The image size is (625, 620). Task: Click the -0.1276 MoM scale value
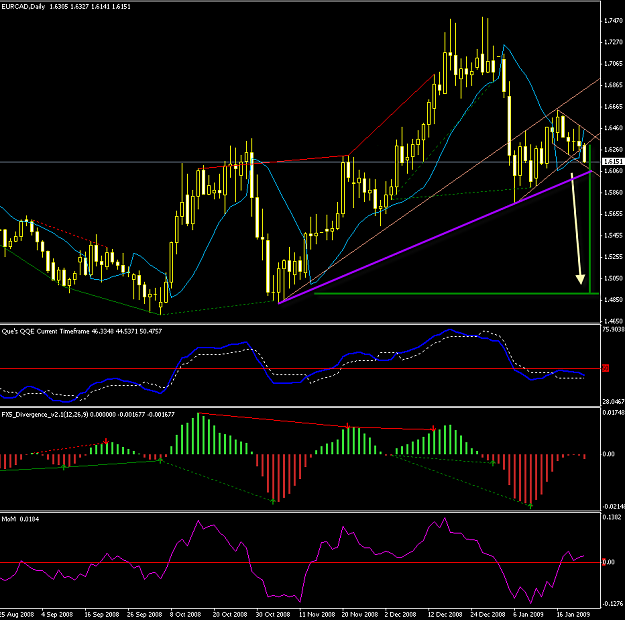tap(612, 603)
